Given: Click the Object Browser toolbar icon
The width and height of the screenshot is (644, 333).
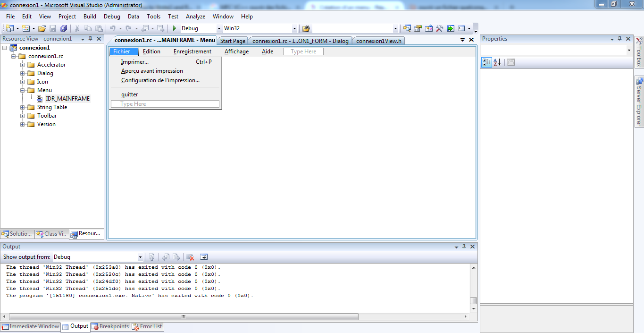Looking at the screenshot, I should [429, 28].
